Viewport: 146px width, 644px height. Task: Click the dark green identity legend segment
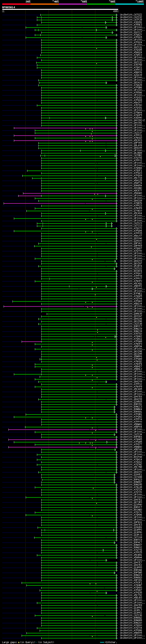point(101,4)
